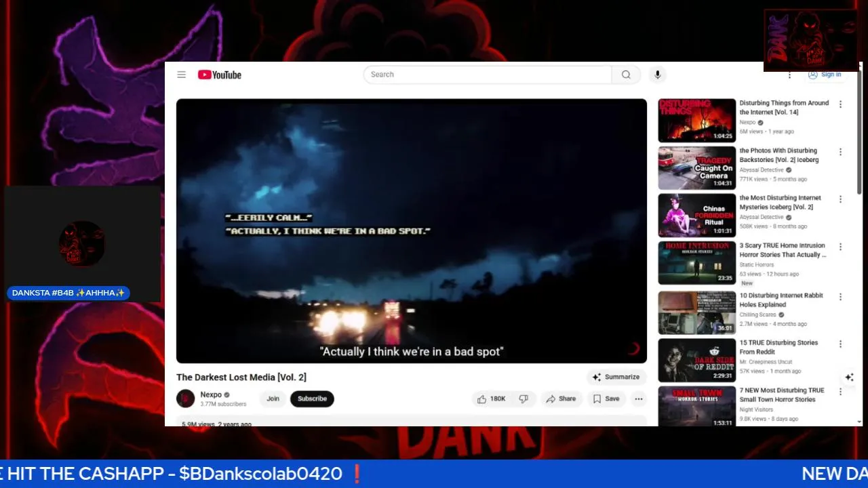Open the YouTube hamburger guide menu
868x488 pixels.
[181, 75]
